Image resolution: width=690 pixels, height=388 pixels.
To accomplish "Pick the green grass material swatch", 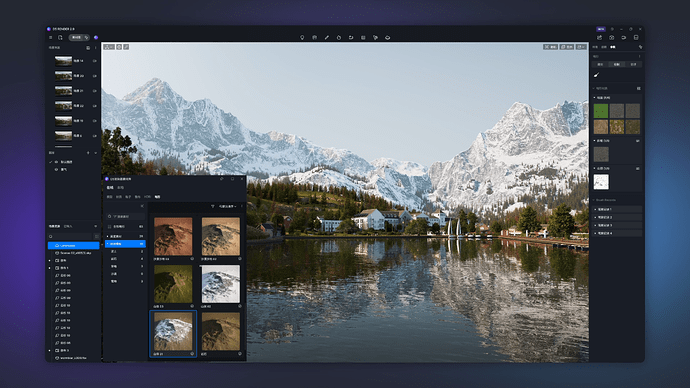I will click(x=601, y=111).
